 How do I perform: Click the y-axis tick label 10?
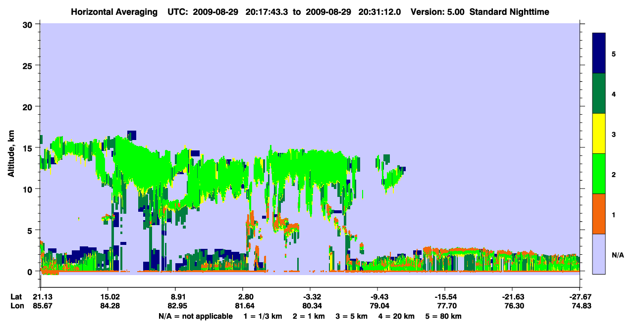(28, 189)
